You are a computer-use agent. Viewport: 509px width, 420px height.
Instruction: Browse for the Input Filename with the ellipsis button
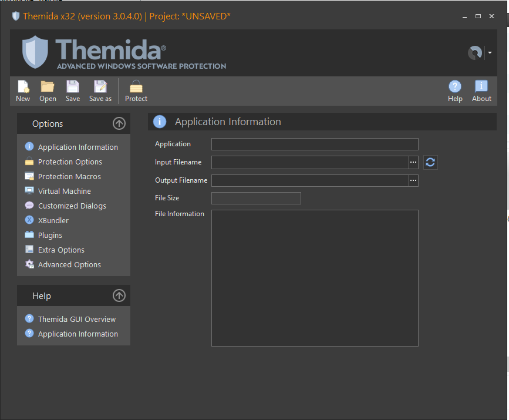[x=413, y=162]
